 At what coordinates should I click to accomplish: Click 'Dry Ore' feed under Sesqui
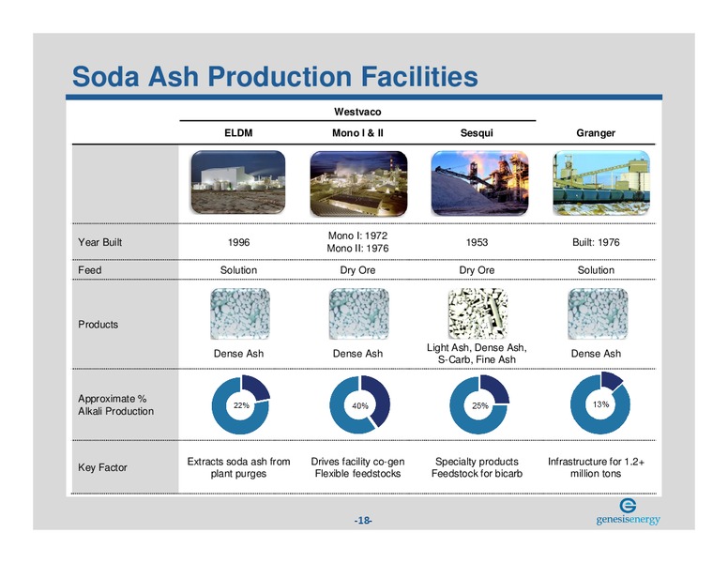477,270
